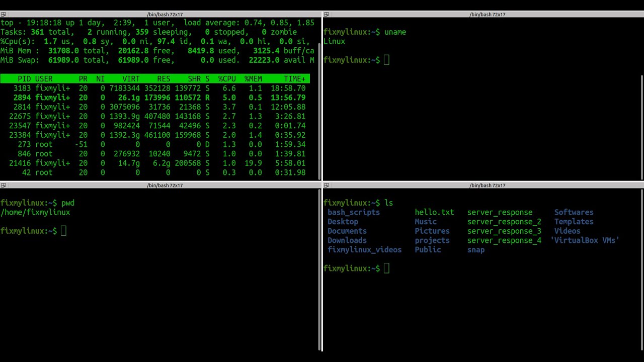This screenshot has height=362, width=644.
Task: Click the RES column header in top
Action: tap(164, 79)
